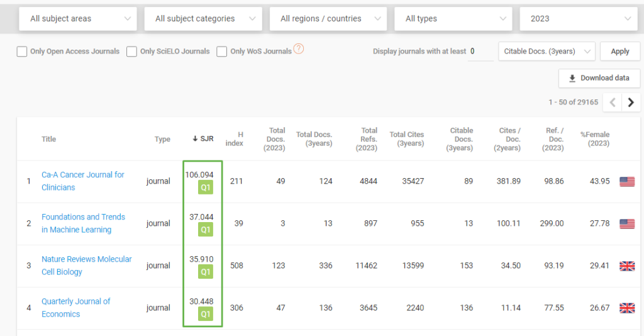The image size is (644, 336).
Task: Open the All subject categories dropdown
Action: [203, 19]
